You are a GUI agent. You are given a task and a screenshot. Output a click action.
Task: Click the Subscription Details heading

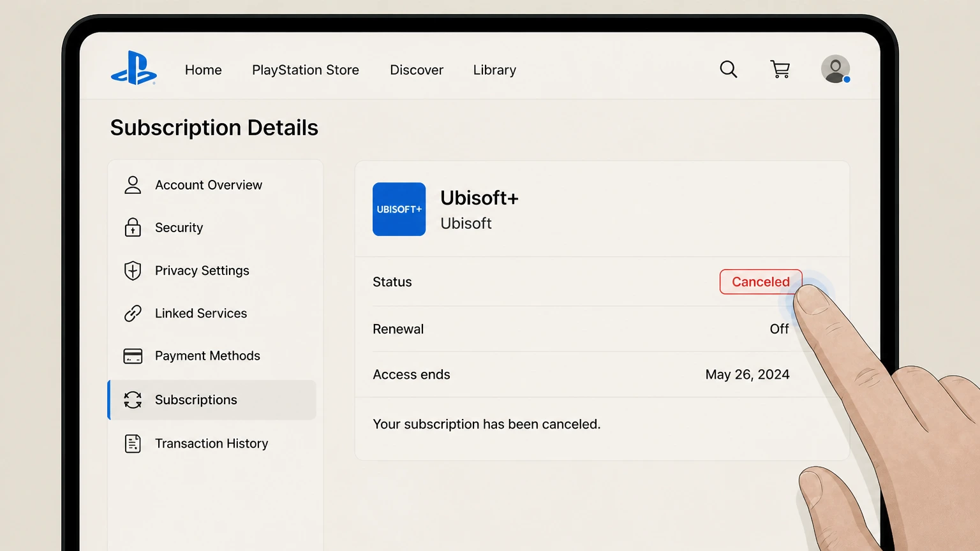(214, 128)
